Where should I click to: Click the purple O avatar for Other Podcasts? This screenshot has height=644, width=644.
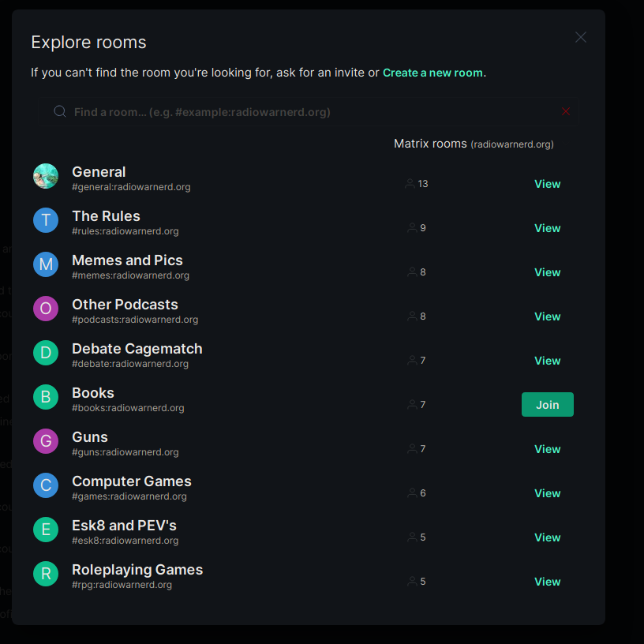click(x=46, y=309)
